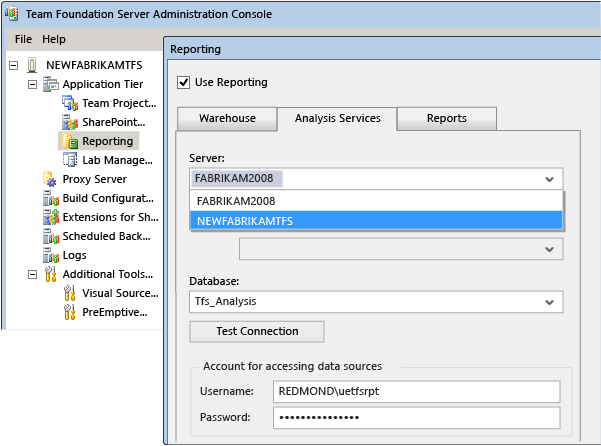Collapse the NEWFABRIKAMTFS root node

click(x=13, y=66)
